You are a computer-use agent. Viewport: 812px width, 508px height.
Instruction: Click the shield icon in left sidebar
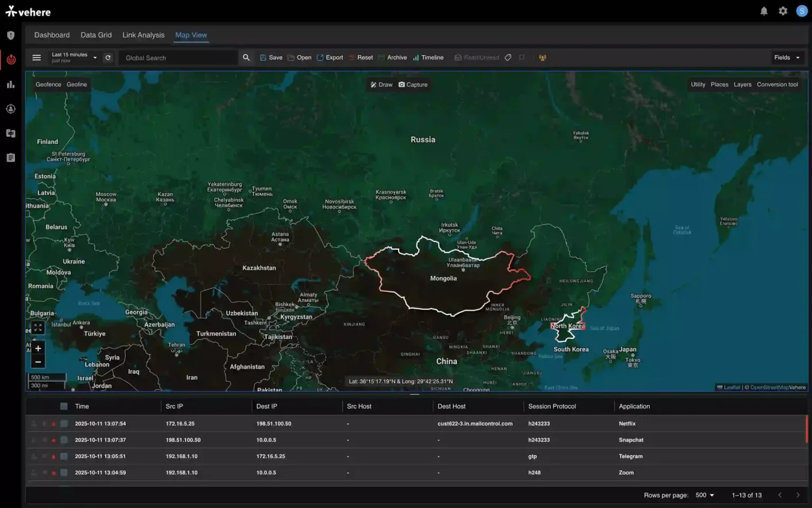(x=11, y=35)
